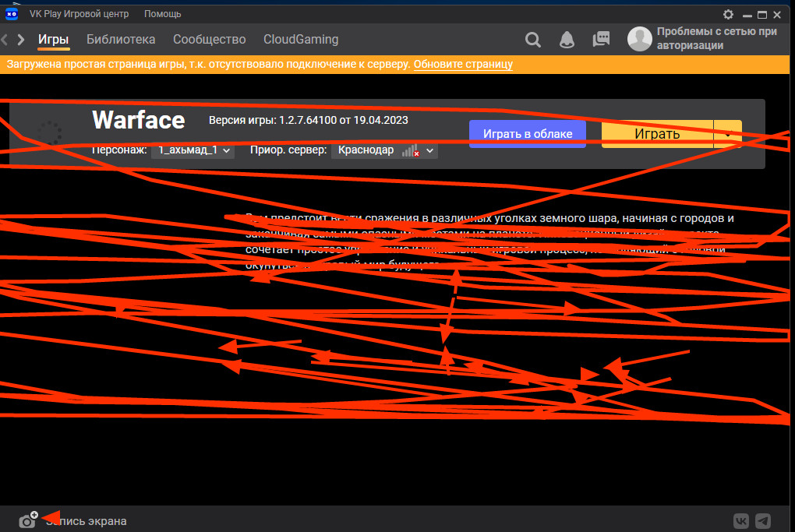Click the VK Play logo icon
The width and height of the screenshot is (795, 532).
[x=12, y=13]
